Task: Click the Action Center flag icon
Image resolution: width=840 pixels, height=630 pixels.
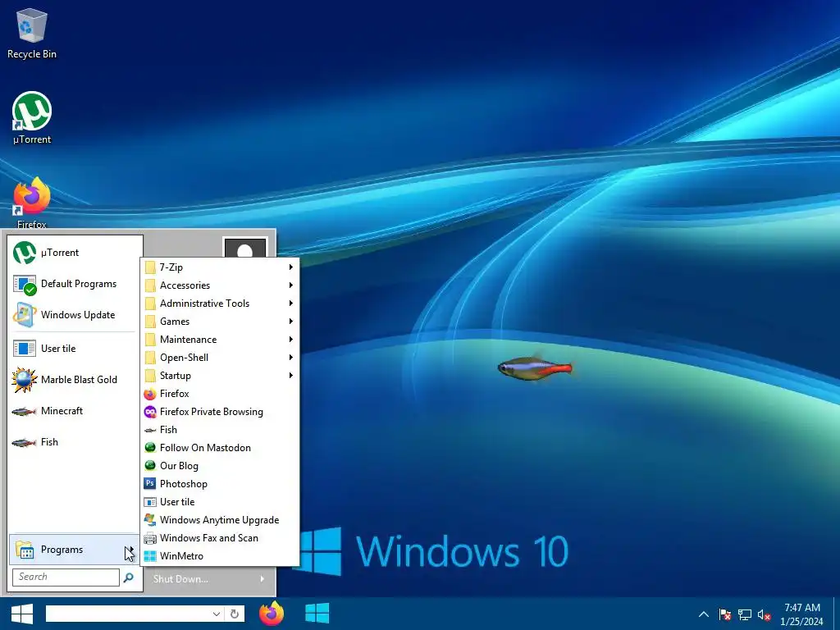Action: (x=725, y=614)
